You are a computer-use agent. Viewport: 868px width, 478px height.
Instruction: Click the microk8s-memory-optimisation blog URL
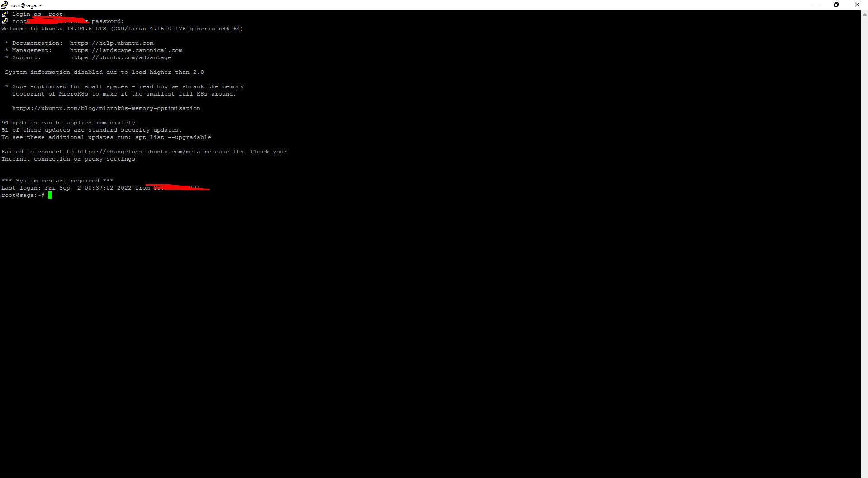(x=106, y=108)
